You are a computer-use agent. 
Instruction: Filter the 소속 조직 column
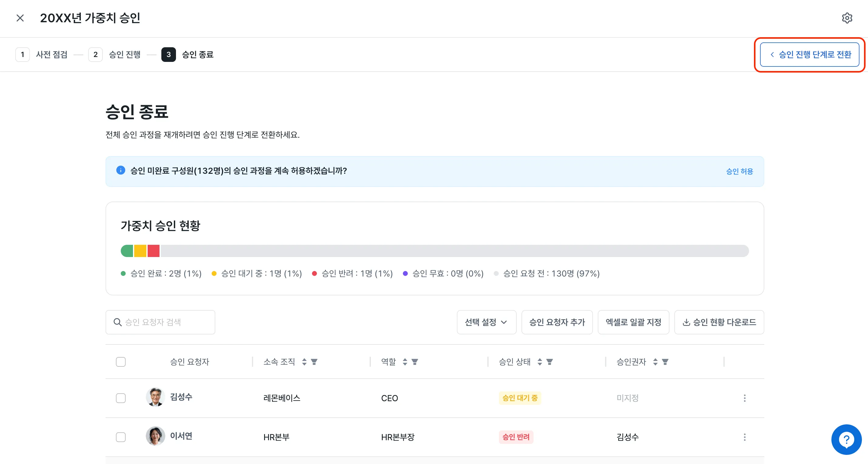[x=314, y=362]
